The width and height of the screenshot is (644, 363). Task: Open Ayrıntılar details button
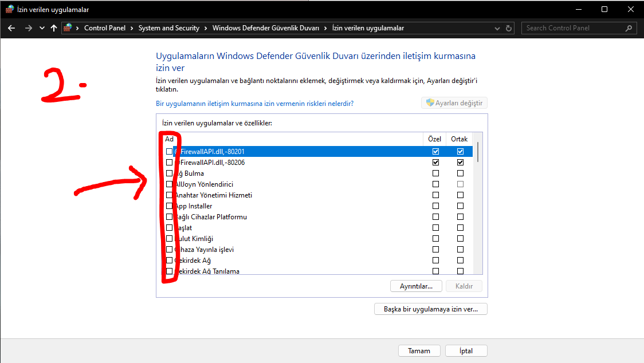416,286
